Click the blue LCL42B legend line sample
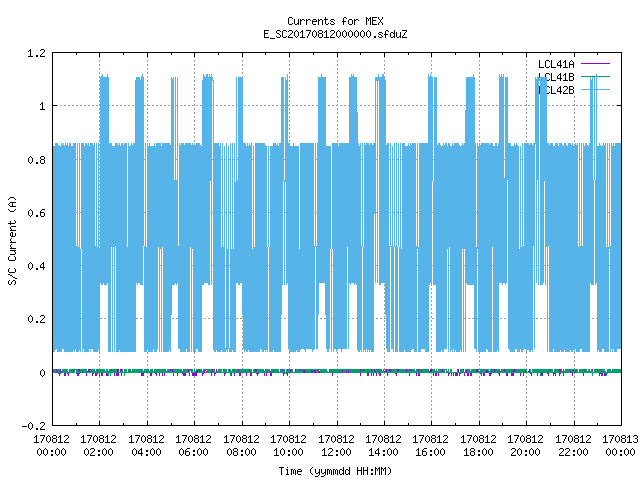 point(595,89)
